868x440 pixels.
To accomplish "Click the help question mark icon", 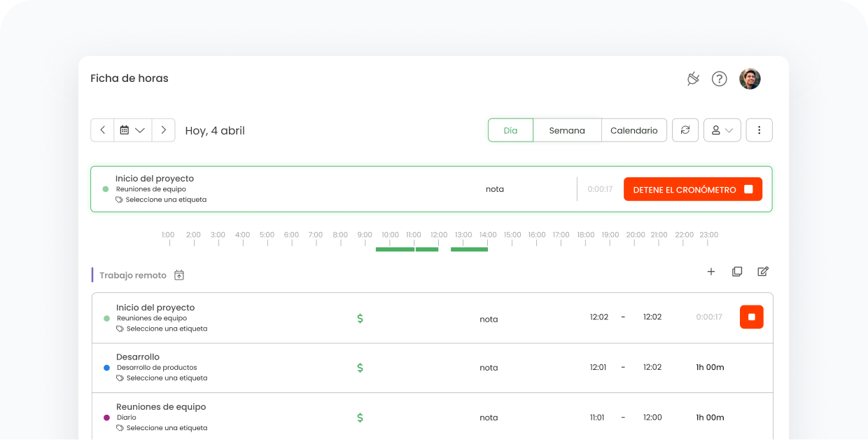I will (x=719, y=78).
